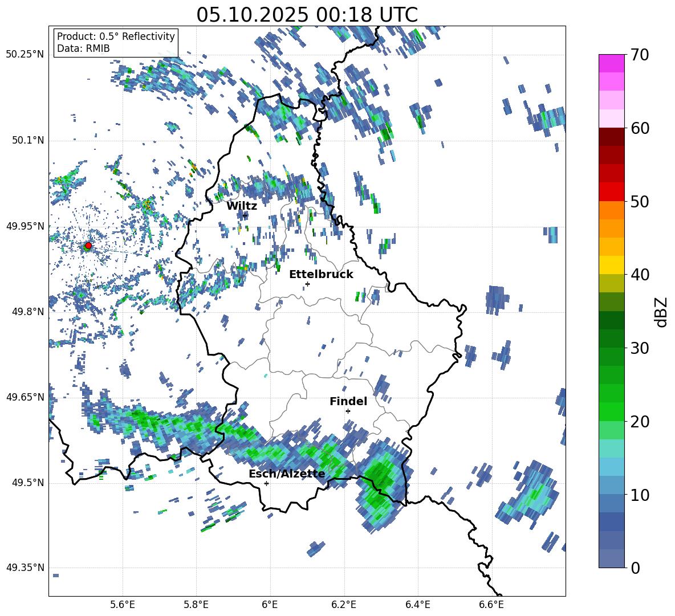This screenshot has height=616, width=675.
Task: Click the colorbar 30 tick label
Action: 640,348
